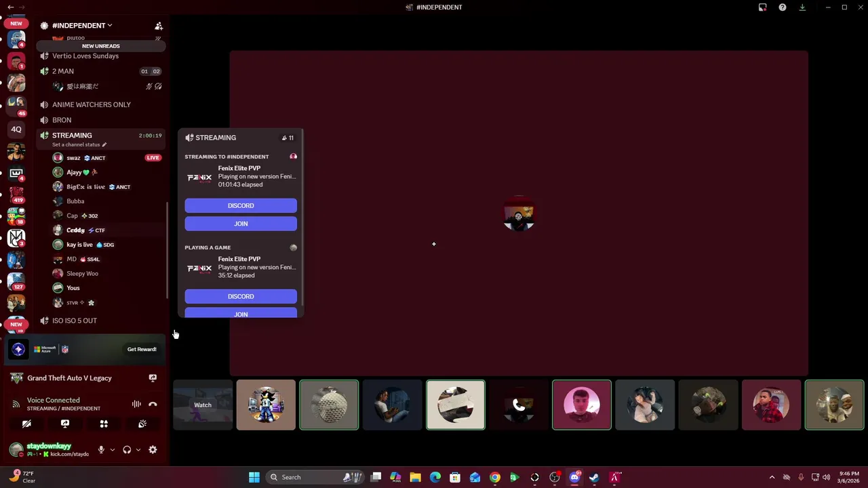Navigate back with title bar arrow

pos(10,7)
